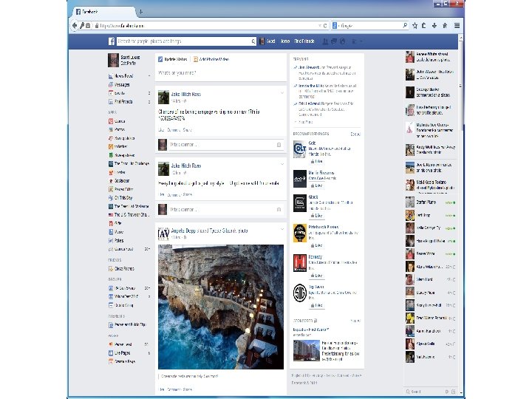This screenshot has width=532, height=399.
Task: Open Expedia sponsored ad image
Action: [x=307, y=350]
